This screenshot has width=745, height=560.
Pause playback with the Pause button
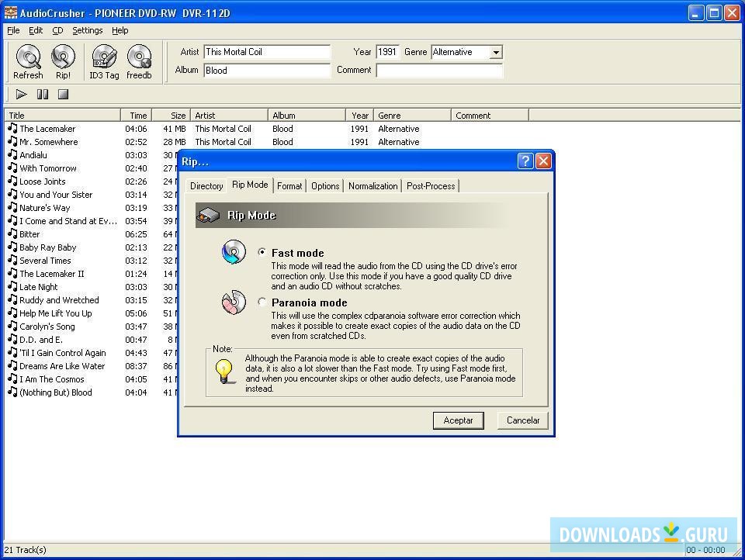coord(43,94)
